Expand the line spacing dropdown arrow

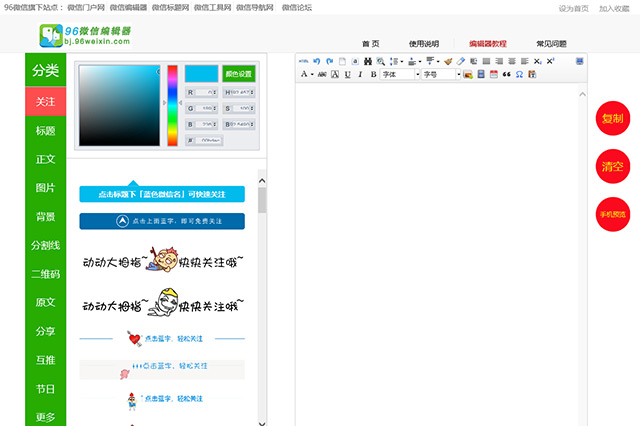click(x=402, y=62)
